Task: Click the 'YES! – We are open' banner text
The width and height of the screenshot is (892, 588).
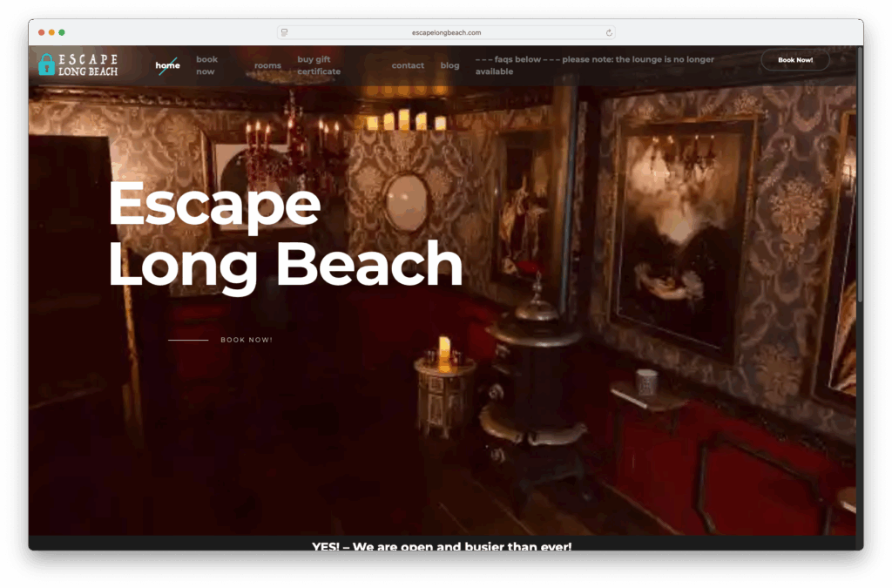Action: tap(442, 546)
